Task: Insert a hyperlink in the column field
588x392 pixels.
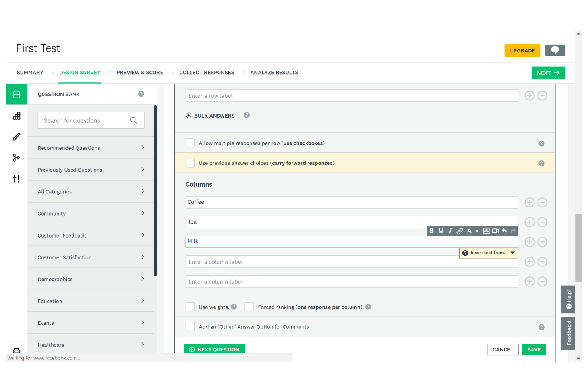Action: [x=460, y=231]
